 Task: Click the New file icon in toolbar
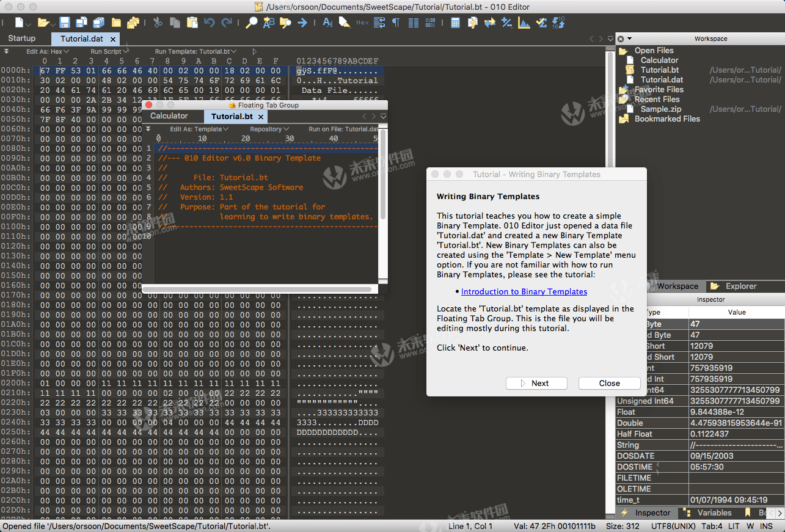click(20, 23)
